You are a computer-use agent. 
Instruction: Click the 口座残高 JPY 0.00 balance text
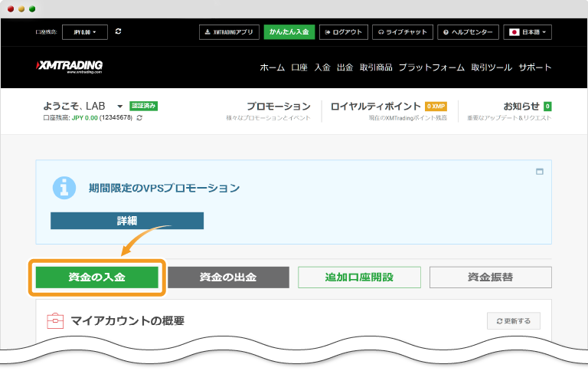pos(70,118)
